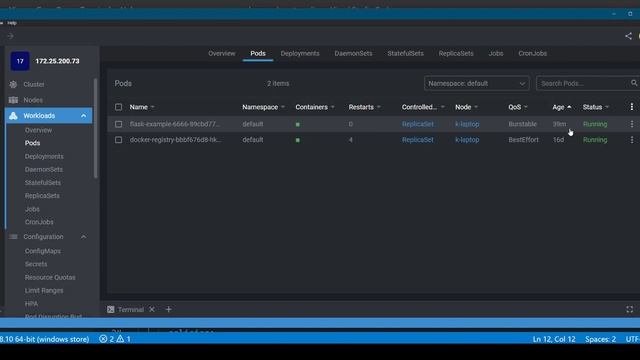Sort pods by Age column

coord(562,107)
